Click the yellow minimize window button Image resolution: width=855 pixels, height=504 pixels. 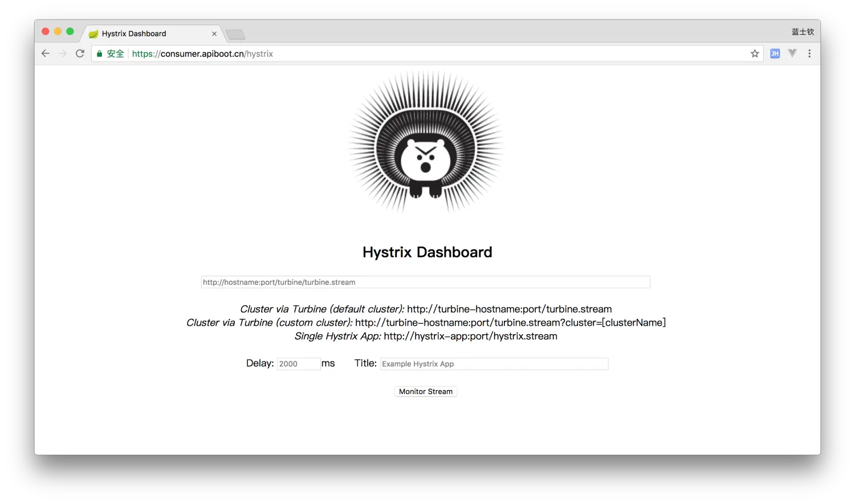(58, 31)
